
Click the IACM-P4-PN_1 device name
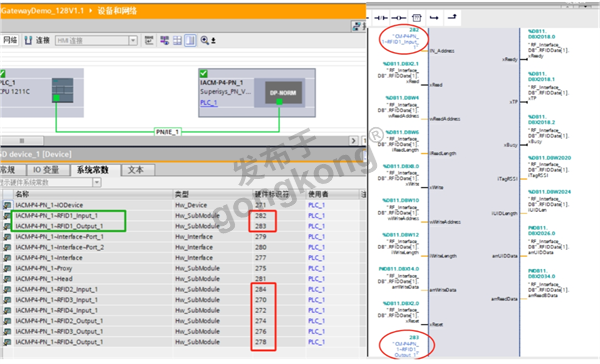(x=222, y=83)
